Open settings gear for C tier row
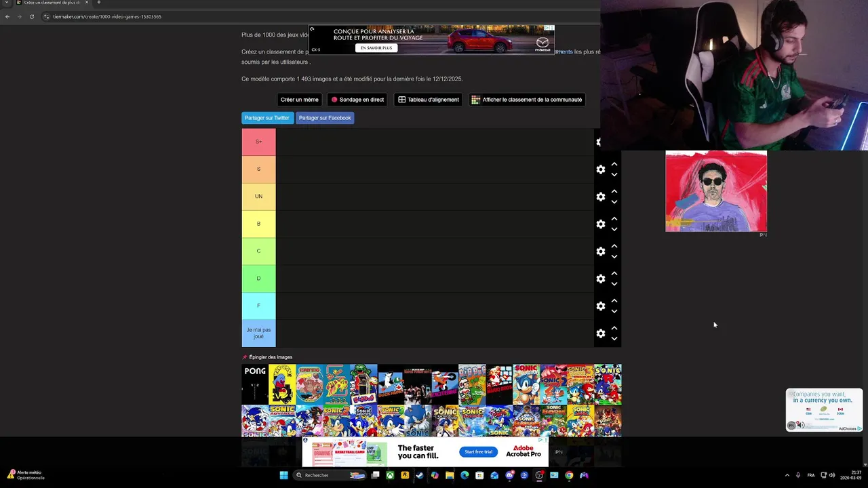The image size is (868, 488). pyautogui.click(x=601, y=251)
